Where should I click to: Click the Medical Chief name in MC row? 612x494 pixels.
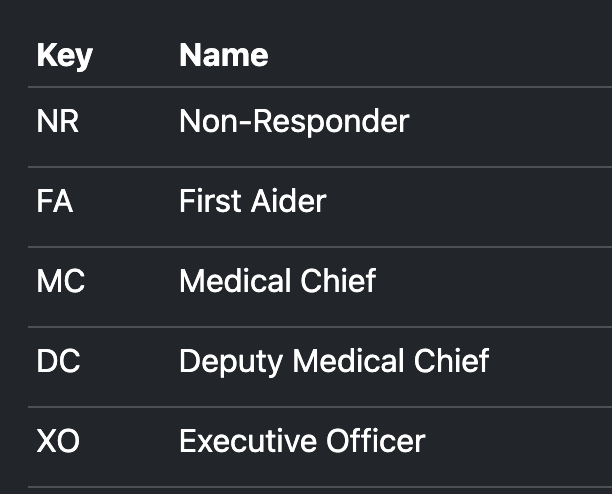click(x=277, y=282)
